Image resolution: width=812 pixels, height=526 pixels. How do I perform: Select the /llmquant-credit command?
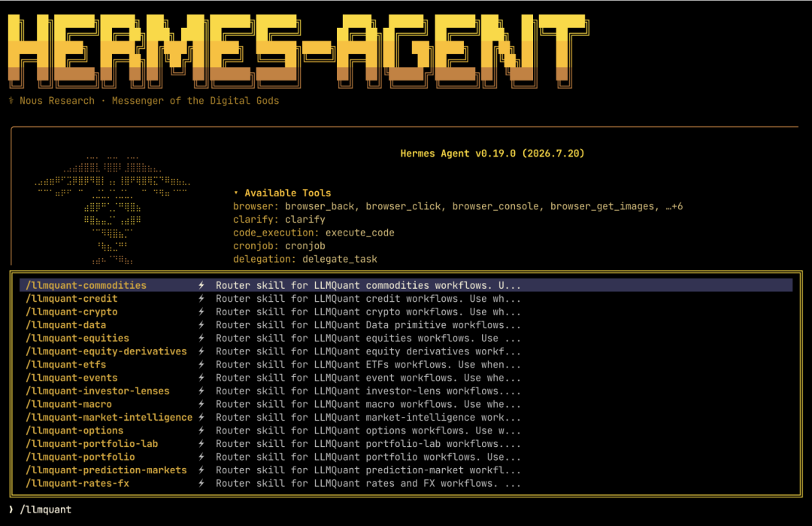pyautogui.click(x=71, y=299)
